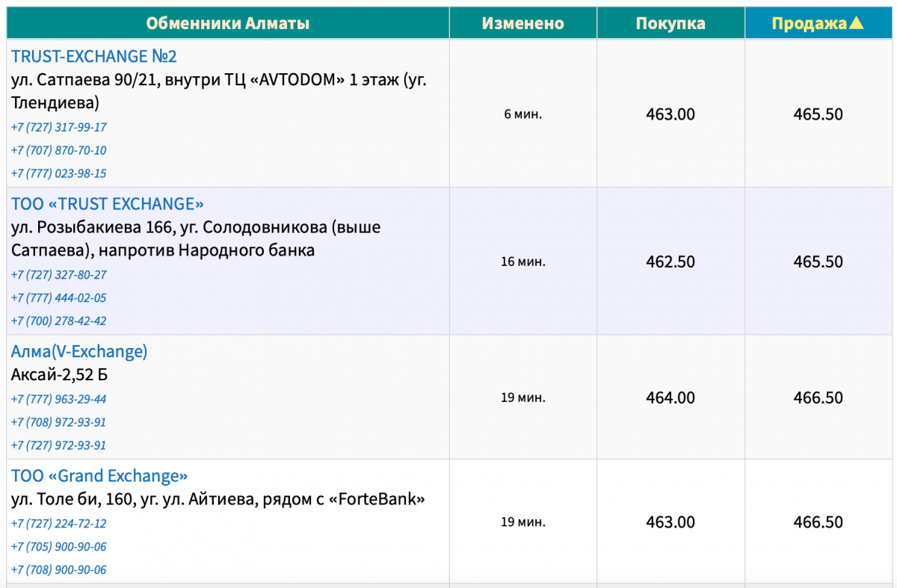The width and height of the screenshot is (897, 588).
Task: Call phone +7 (708) 972-93-91
Action: (x=59, y=422)
